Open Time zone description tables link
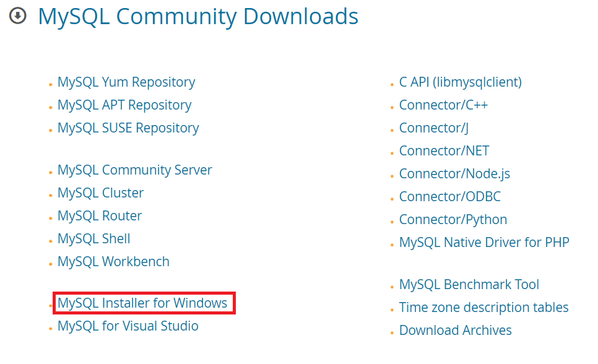The image size is (598, 364). point(484,308)
